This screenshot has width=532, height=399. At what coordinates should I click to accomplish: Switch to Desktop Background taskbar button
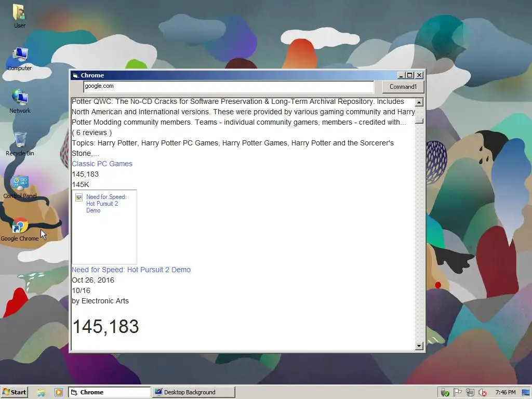coord(193,392)
